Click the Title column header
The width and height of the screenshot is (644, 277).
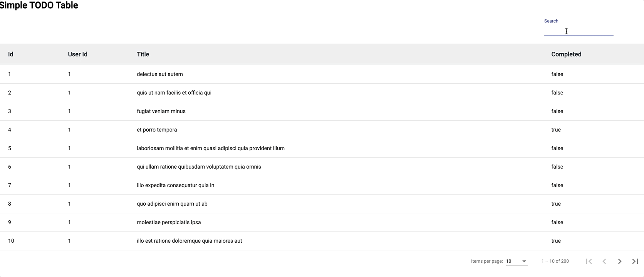coord(143,54)
